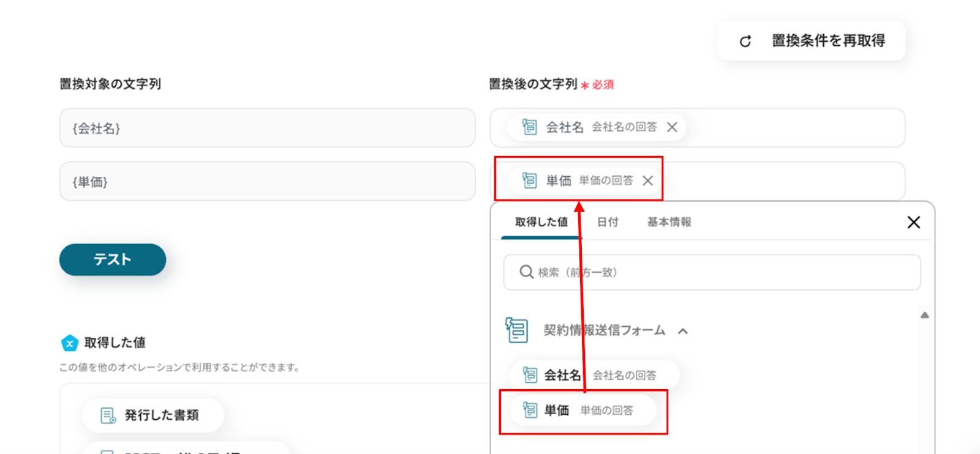The height and width of the screenshot is (454, 980).
Task: Open the 基本情報 tab
Action: [x=669, y=222]
